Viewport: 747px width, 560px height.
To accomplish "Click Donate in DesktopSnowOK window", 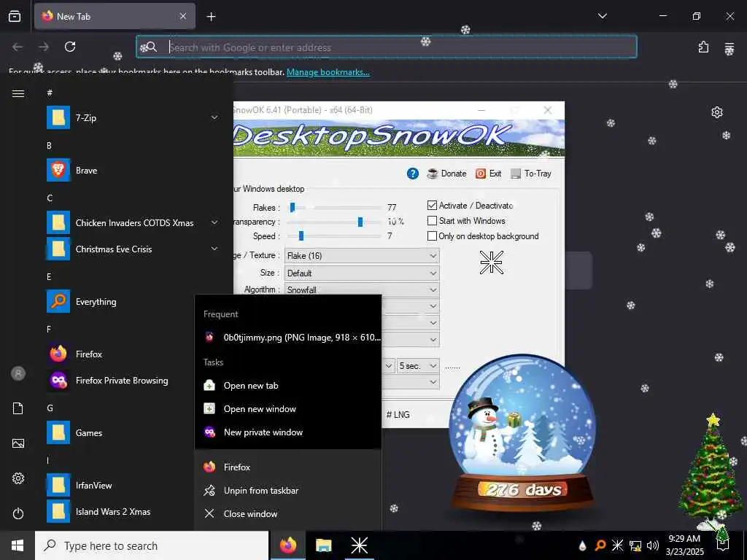I will pyautogui.click(x=446, y=174).
